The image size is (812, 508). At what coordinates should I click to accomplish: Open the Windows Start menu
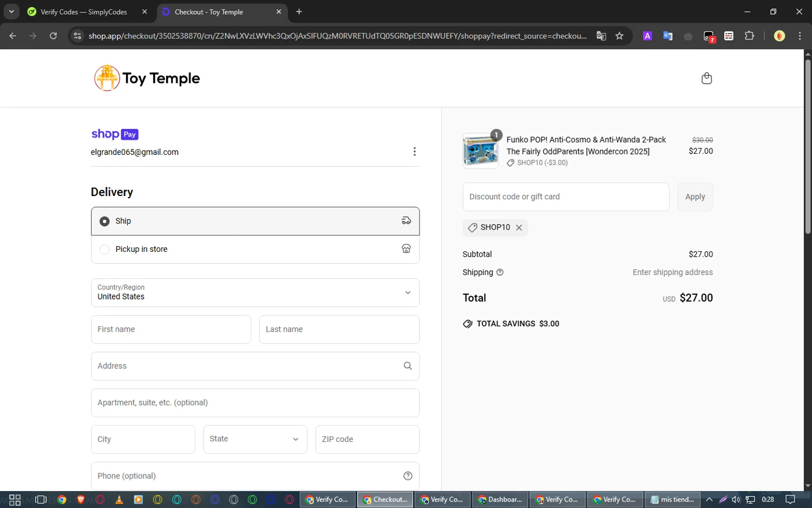pyautogui.click(x=15, y=500)
